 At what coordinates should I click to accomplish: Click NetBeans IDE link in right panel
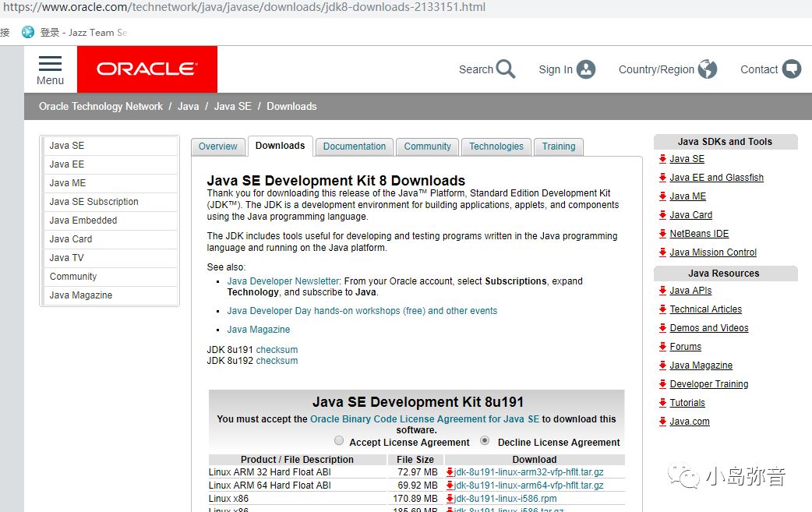point(699,234)
